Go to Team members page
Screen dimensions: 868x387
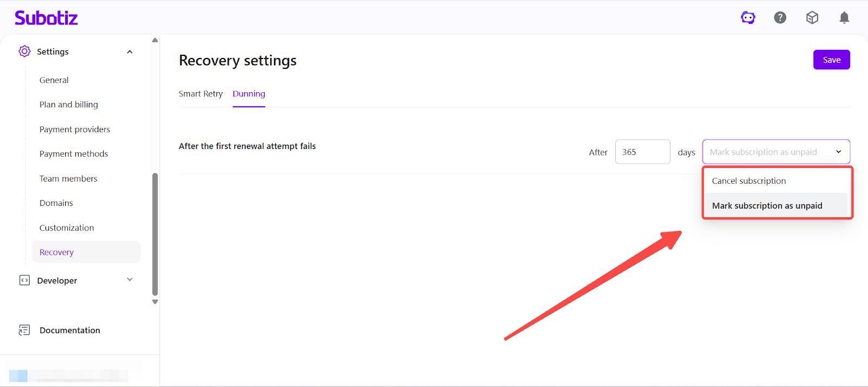68,179
